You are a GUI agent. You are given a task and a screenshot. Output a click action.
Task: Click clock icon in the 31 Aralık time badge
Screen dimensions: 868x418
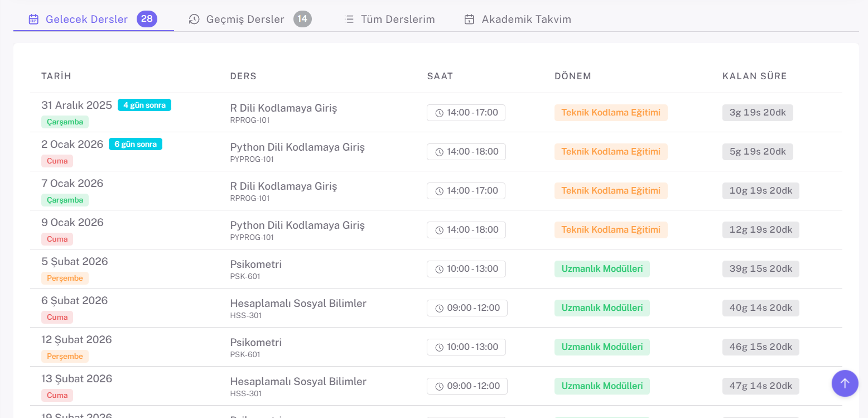click(x=439, y=113)
